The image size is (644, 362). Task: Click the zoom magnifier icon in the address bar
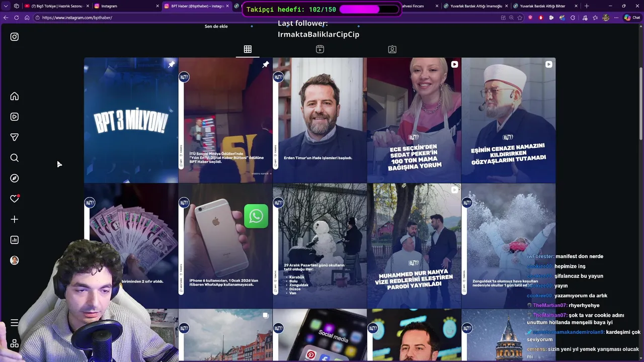pyautogui.click(x=512, y=18)
